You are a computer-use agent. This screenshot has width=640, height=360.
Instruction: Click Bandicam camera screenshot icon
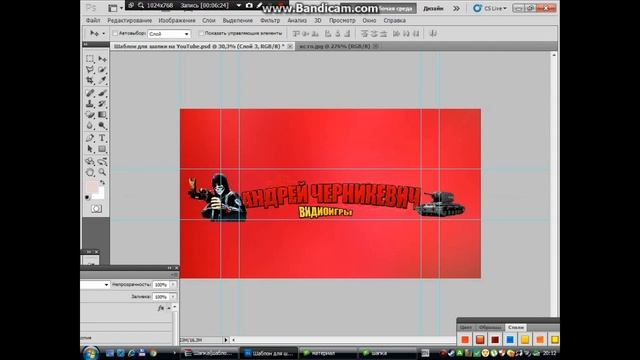pos(249,5)
